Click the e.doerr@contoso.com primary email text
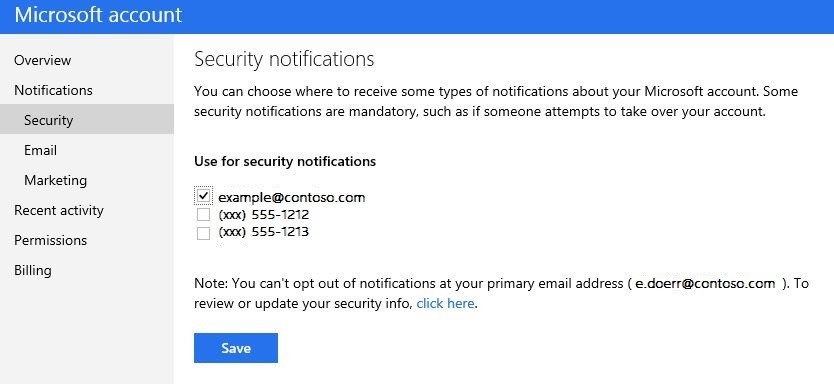Screen dimensions: 834x384 point(705,283)
